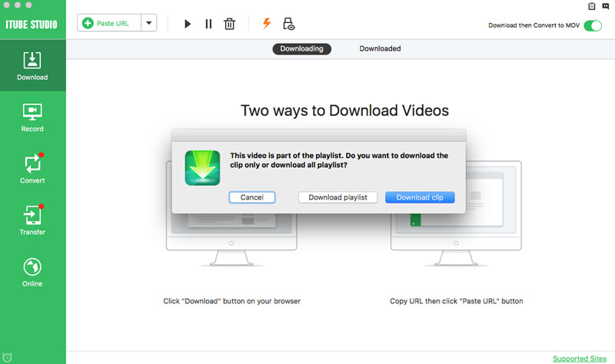Open the Record section in sidebar

point(32,117)
